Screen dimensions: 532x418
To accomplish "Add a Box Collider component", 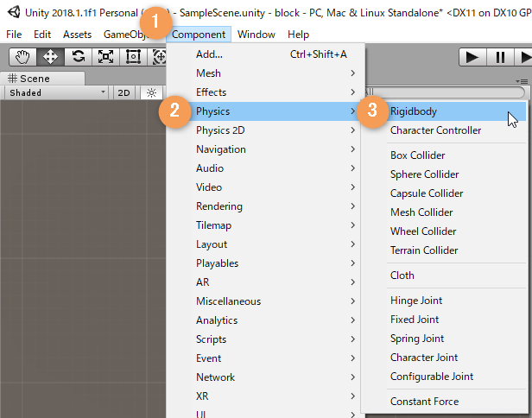I will 444,155.
